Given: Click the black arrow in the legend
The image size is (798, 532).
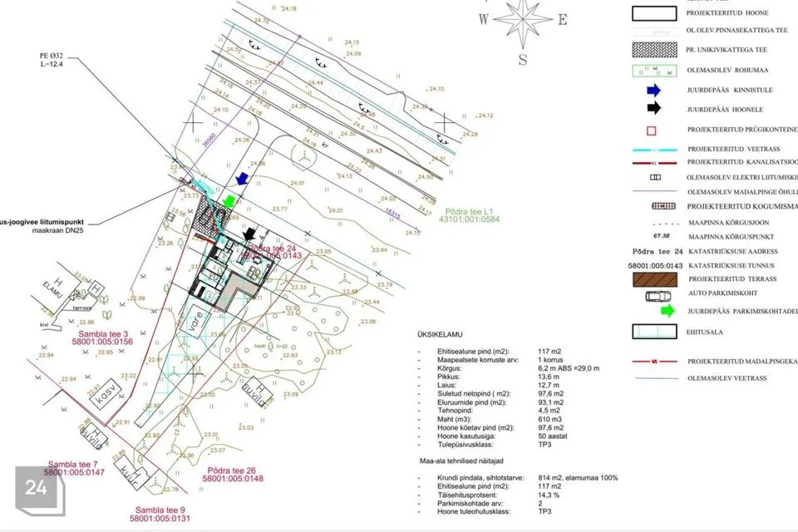Looking at the screenshot, I should [653, 108].
